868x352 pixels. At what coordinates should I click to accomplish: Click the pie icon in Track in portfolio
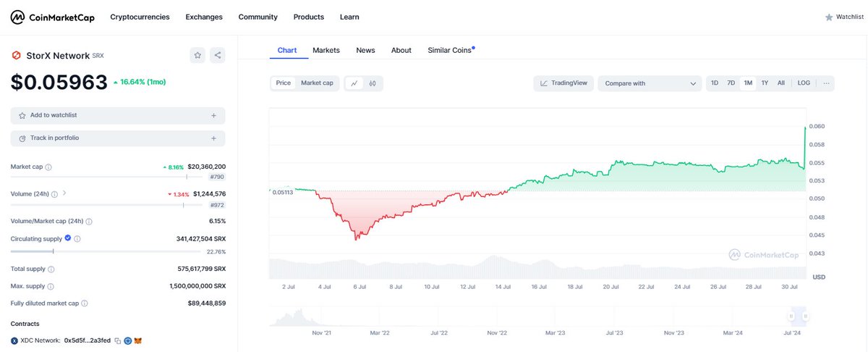pyautogui.click(x=22, y=138)
